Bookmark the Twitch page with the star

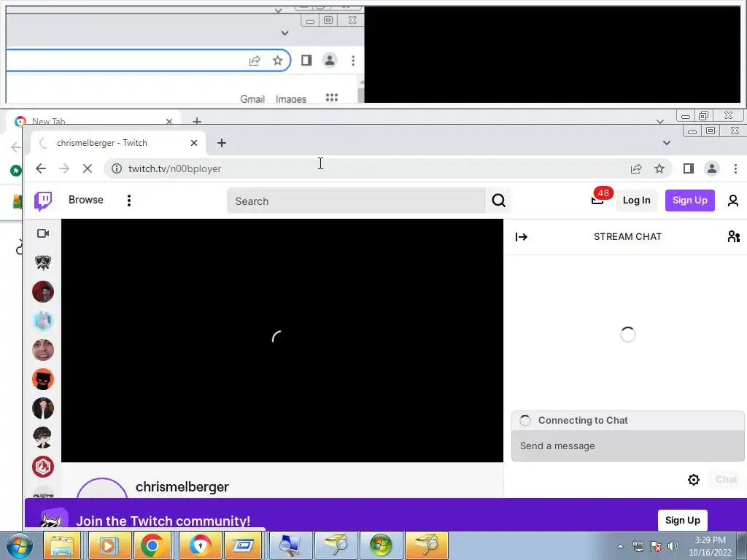tap(659, 168)
